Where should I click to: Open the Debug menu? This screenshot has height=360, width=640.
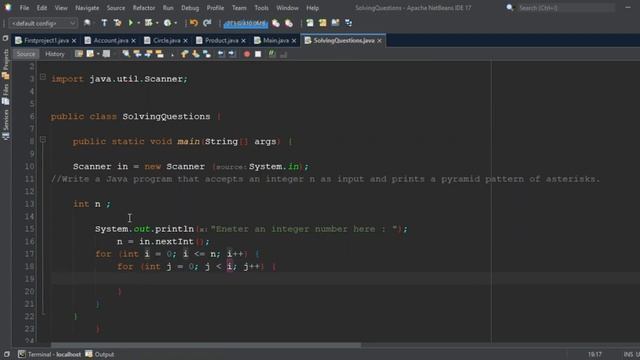(x=190, y=8)
